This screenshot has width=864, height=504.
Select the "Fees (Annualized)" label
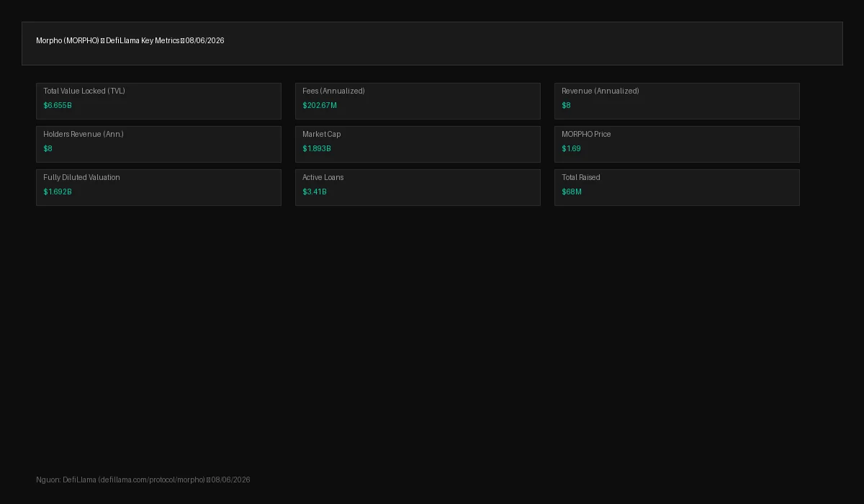(x=333, y=91)
